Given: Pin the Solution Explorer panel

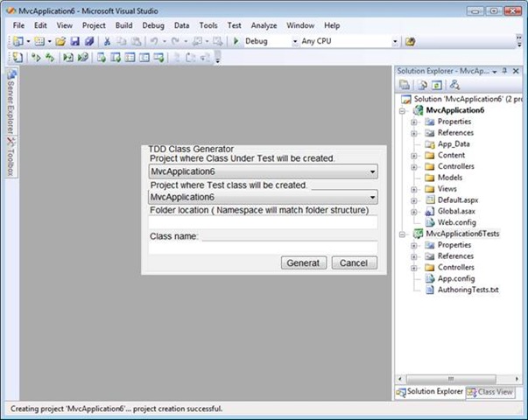Looking at the screenshot, I should coord(504,71).
